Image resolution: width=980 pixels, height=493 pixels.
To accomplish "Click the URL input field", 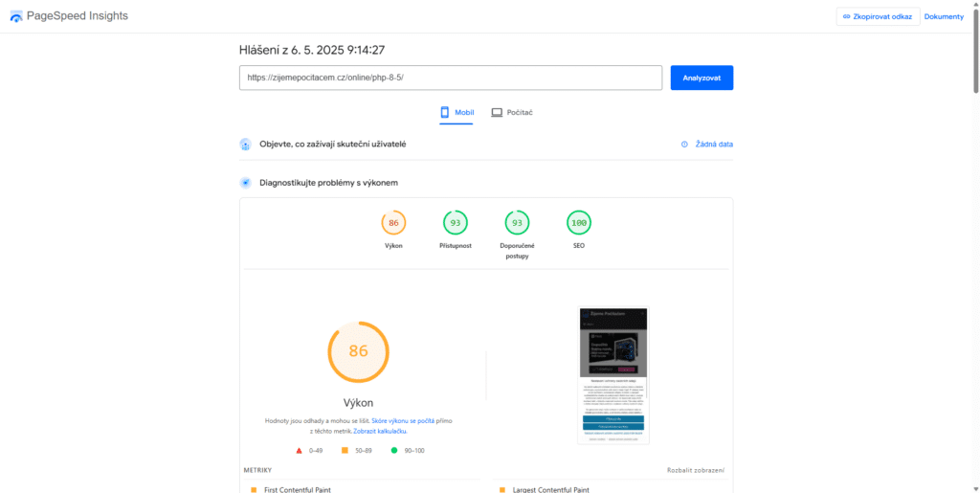I will point(450,78).
